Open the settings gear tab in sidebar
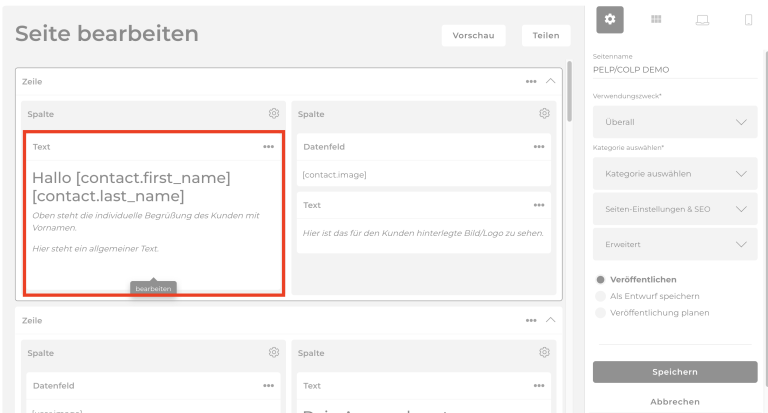This screenshot has width=768, height=413. pos(610,19)
